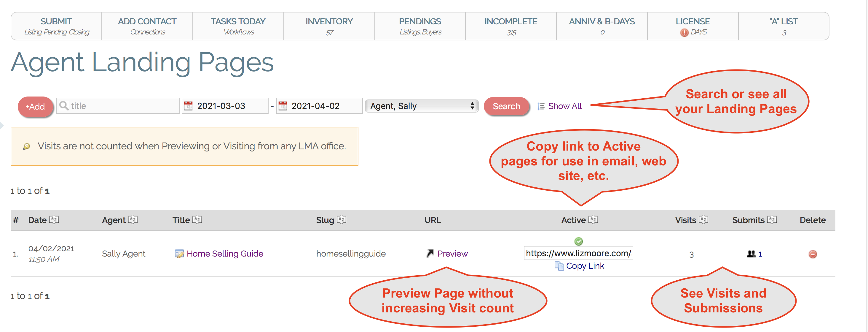This screenshot has height=332, width=868.
Task: Open the PENDINGS Listings, Buyers tab
Action: [420, 26]
